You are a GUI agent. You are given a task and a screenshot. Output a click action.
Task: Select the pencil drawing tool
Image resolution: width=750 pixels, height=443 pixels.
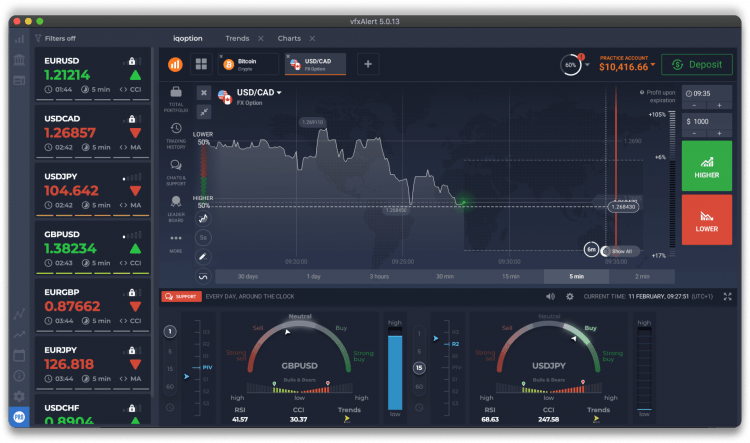pos(203,257)
